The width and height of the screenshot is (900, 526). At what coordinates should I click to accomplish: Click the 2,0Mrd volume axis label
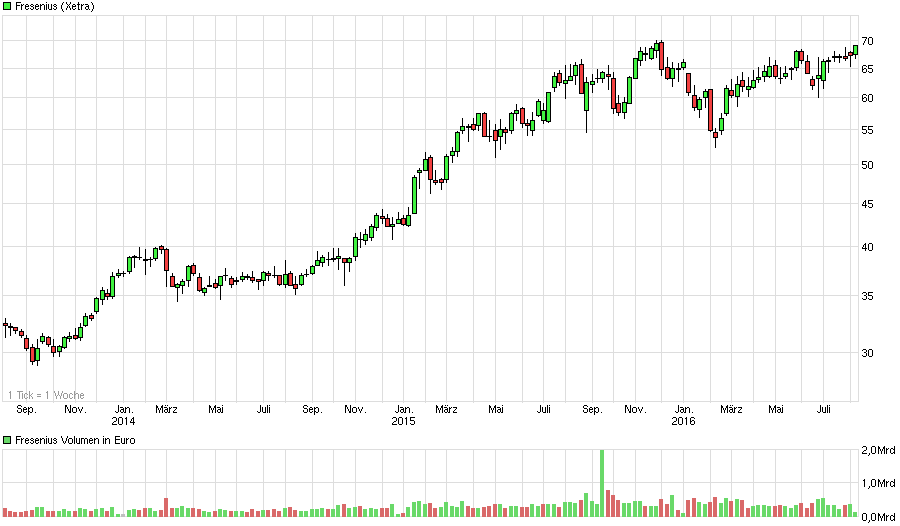pos(878,451)
